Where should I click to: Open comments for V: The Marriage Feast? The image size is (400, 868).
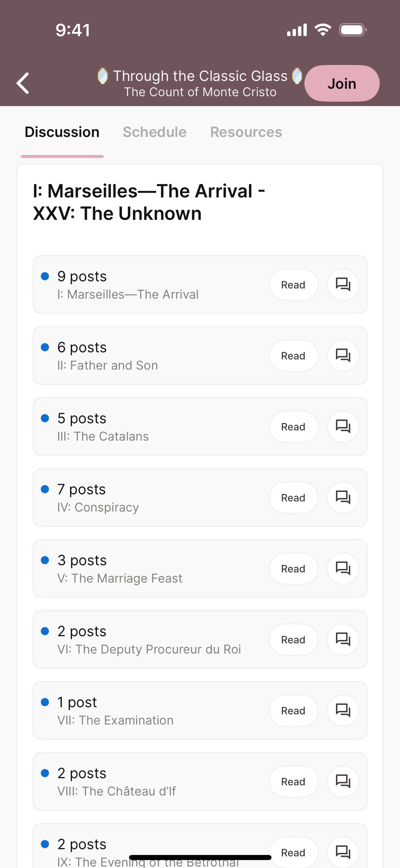[343, 569]
